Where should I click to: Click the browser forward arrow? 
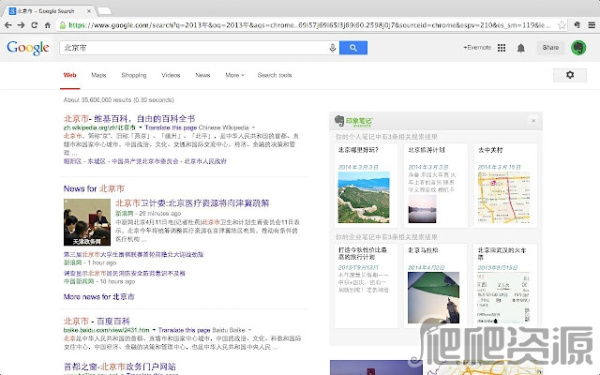(x=21, y=25)
